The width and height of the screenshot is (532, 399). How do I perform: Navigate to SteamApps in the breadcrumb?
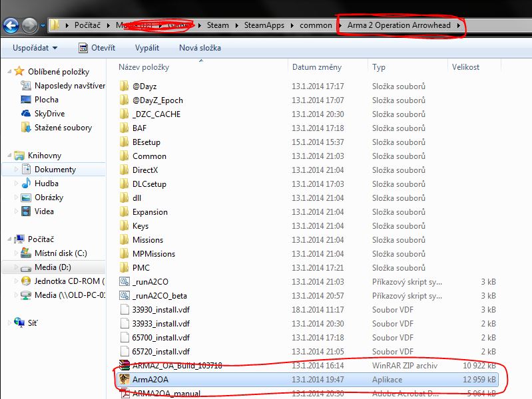[264, 25]
